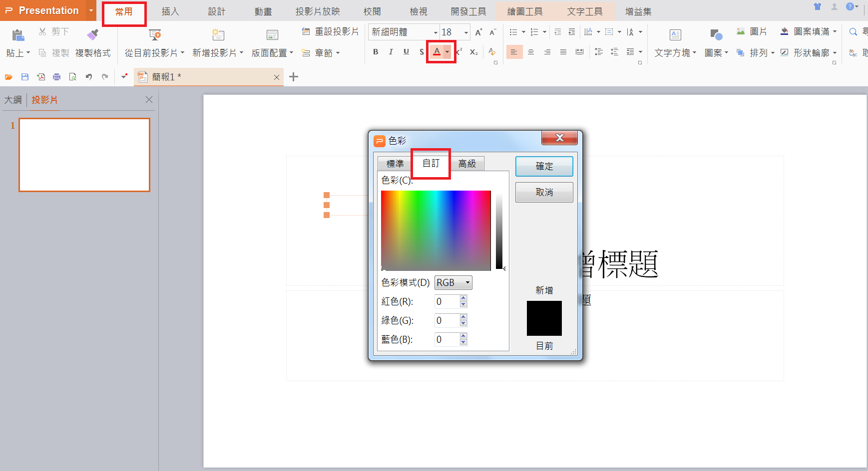Switch to the 高級 advanced color tab
Image resolution: width=868 pixels, height=471 pixels.
[x=467, y=164]
